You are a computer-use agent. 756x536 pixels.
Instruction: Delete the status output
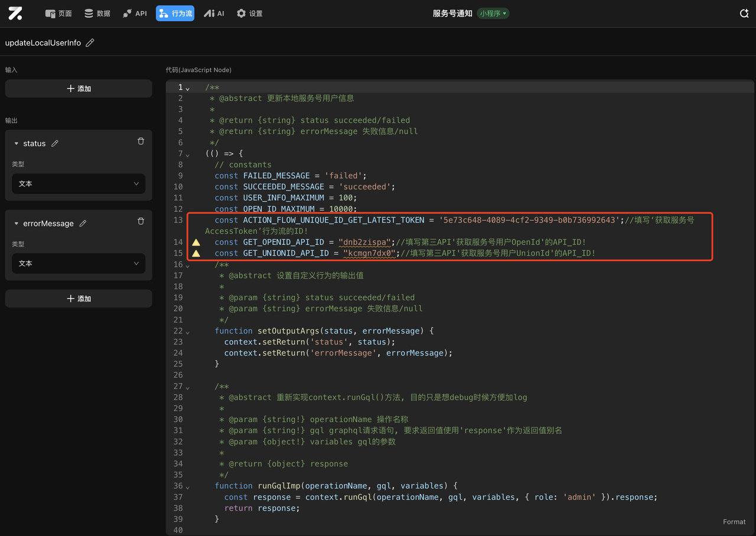pyautogui.click(x=141, y=141)
